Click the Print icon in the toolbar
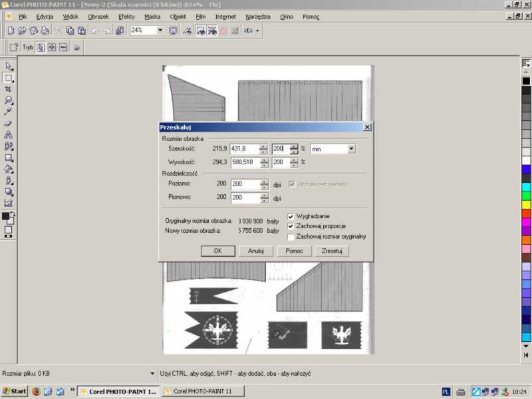532x399 pixels. pos(45,31)
